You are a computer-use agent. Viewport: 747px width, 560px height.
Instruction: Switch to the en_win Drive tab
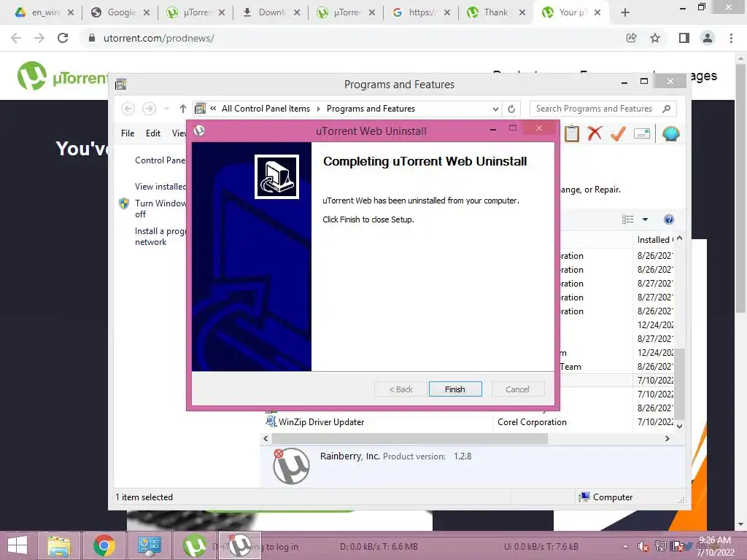(43, 13)
